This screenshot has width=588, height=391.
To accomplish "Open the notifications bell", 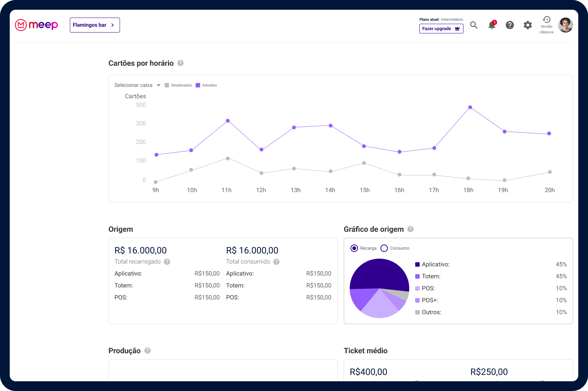I will pos(492,25).
